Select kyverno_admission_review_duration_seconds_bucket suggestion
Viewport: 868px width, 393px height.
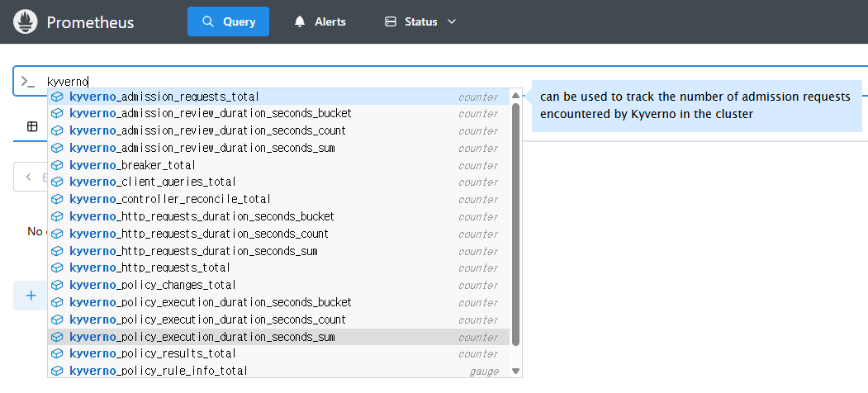click(278, 113)
